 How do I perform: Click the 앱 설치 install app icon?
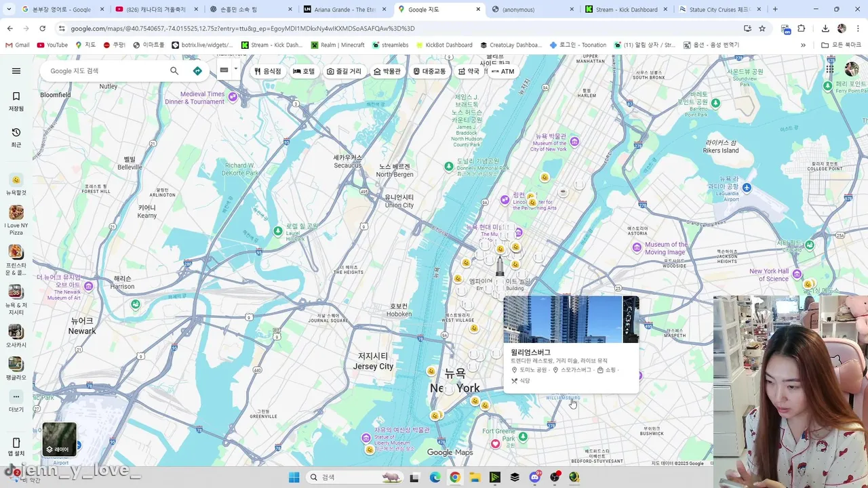pos(16,447)
